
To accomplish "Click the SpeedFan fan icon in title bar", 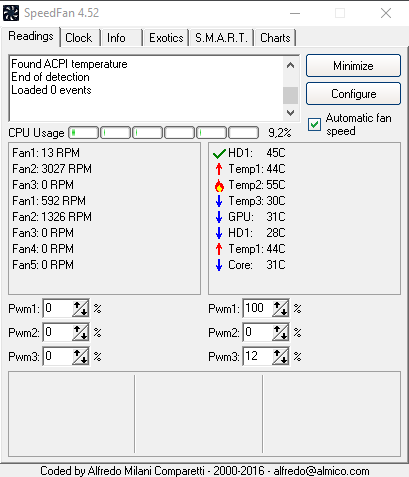I will click(x=11, y=13).
